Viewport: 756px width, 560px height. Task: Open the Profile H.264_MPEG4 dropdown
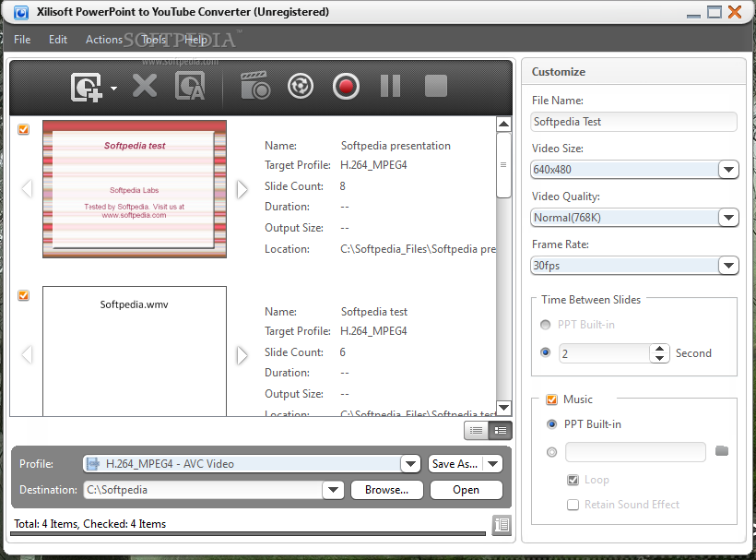coord(411,464)
